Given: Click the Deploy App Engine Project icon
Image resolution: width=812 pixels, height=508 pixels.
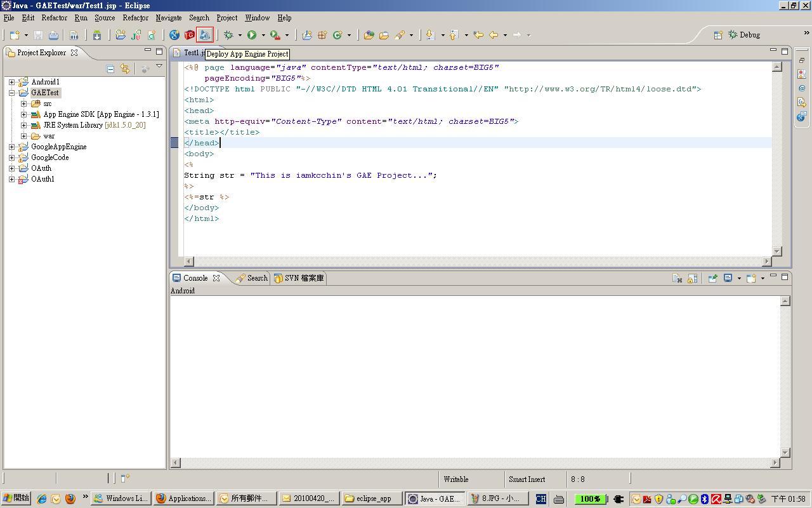Looking at the screenshot, I should (204, 35).
